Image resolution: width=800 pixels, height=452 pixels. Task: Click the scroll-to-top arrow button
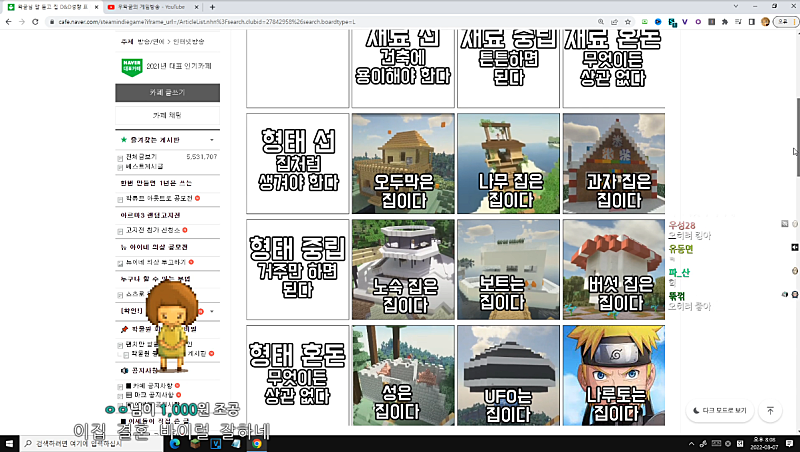770,410
